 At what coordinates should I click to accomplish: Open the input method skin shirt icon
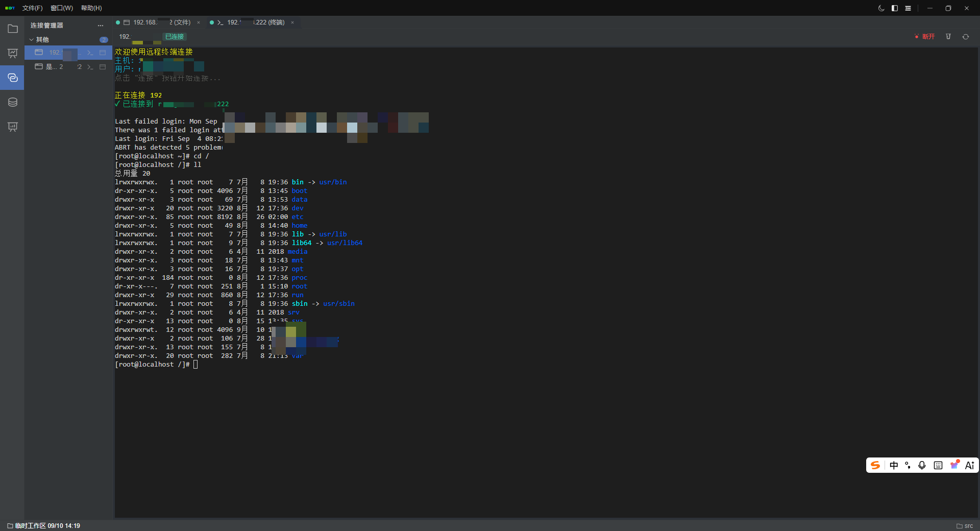pyautogui.click(x=954, y=465)
